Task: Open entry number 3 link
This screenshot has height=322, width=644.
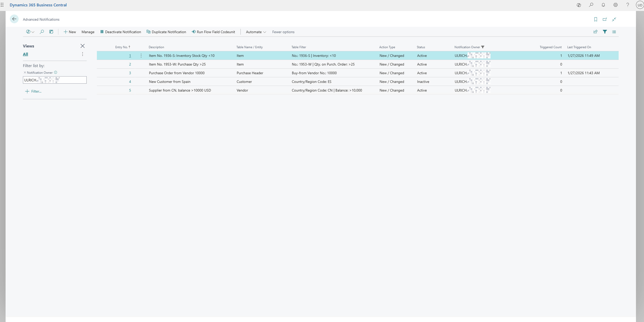Action: click(x=130, y=73)
